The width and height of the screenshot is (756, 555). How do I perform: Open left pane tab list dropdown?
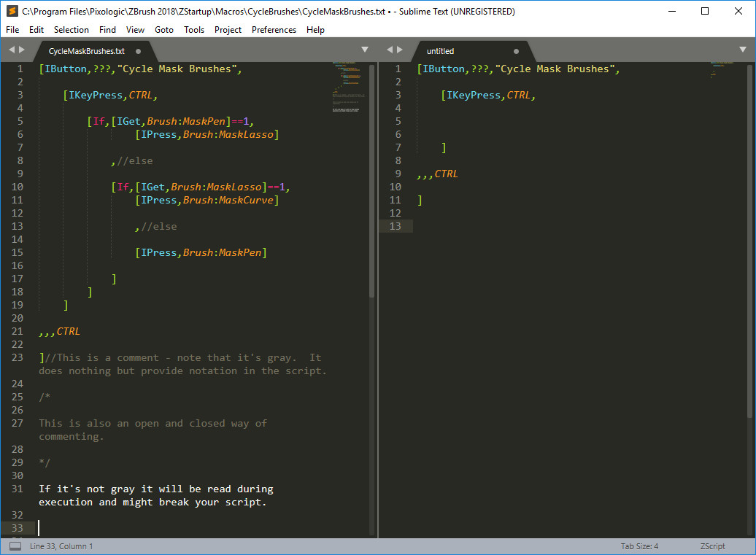pyautogui.click(x=365, y=50)
